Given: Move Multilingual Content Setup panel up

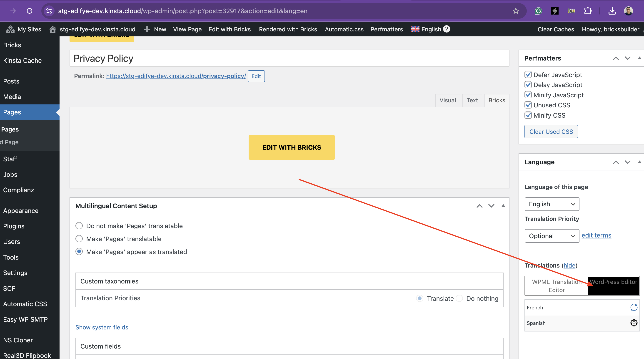Looking at the screenshot, I should pos(479,206).
